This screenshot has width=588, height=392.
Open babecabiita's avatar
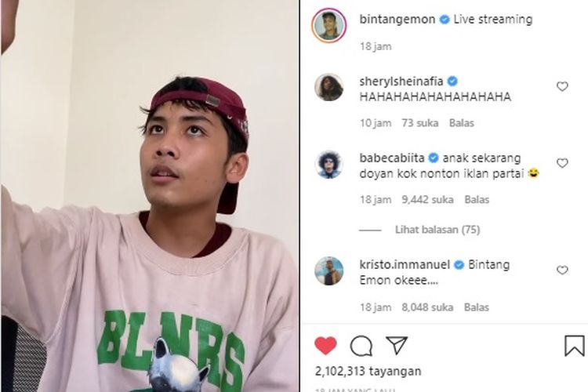click(x=328, y=165)
